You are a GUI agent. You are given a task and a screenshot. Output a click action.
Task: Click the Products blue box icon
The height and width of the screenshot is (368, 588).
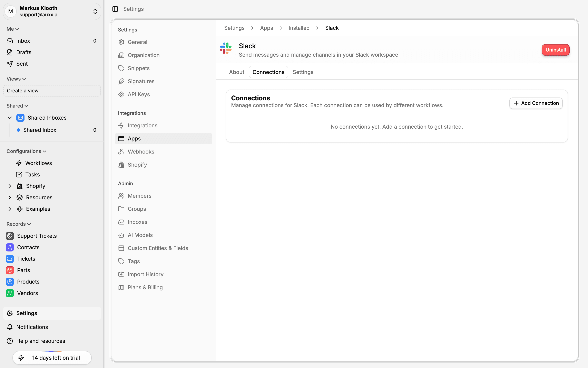(x=10, y=282)
